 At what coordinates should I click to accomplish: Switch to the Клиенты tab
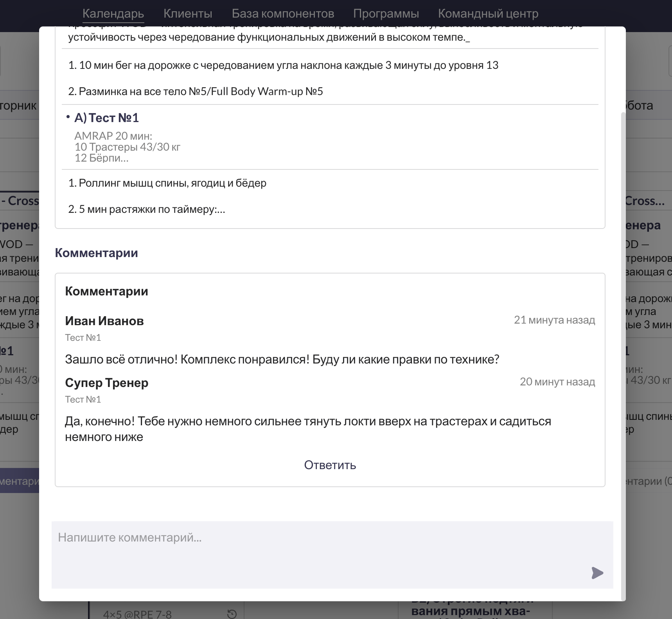click(x=188, y=14)
